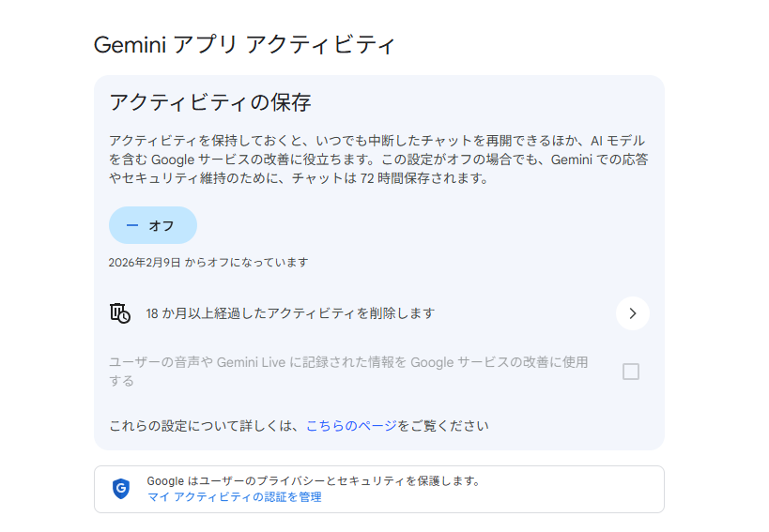Click the Gemini アプリ アクティビティ page title

(x=245, y=45)
